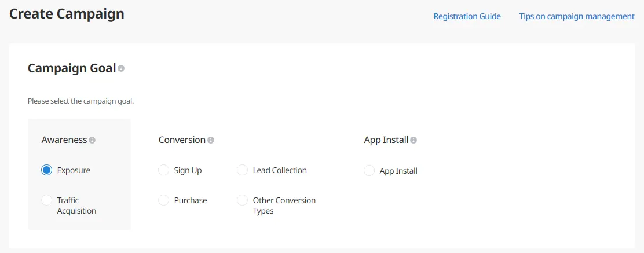The image size is (644, 253).
Task: Open the Registration Guide link
Action: tap(467, 16)
